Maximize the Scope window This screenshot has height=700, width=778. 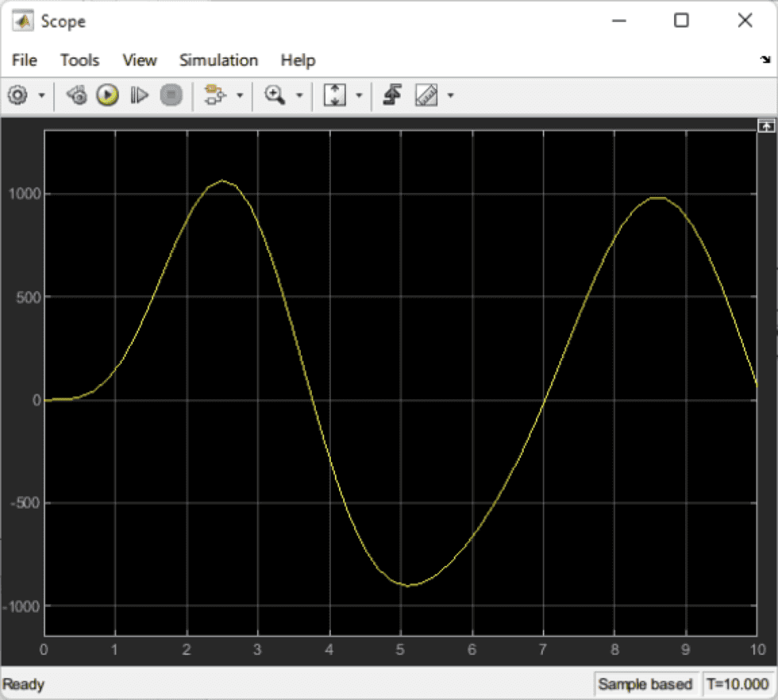681,21
